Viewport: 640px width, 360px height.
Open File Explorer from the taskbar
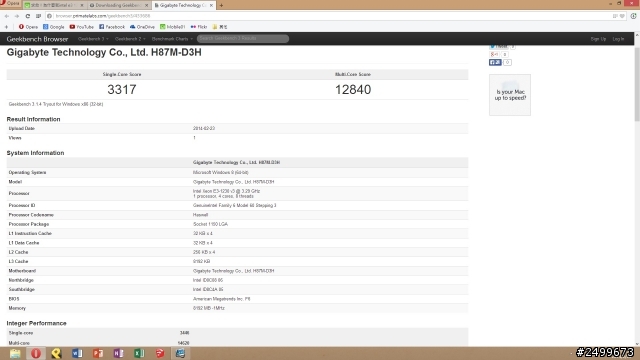point(15,353)
